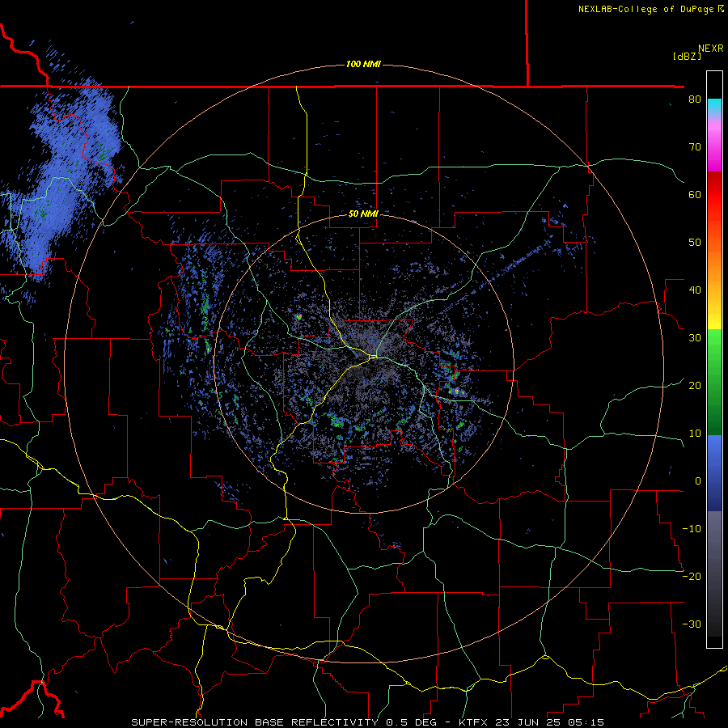Click the "50 NMI" range ring label
This screenshot has width=728, height=728.
pos(363,214)
